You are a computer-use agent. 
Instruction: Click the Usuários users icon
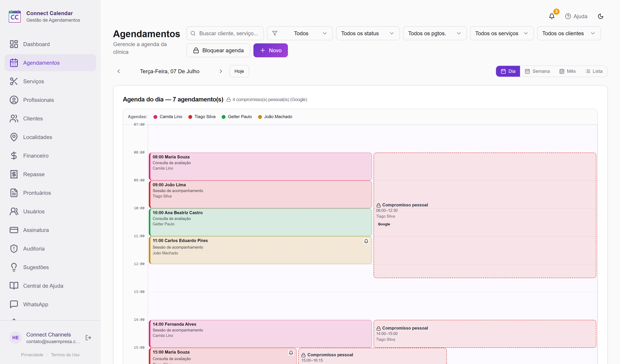pos(14,211)
